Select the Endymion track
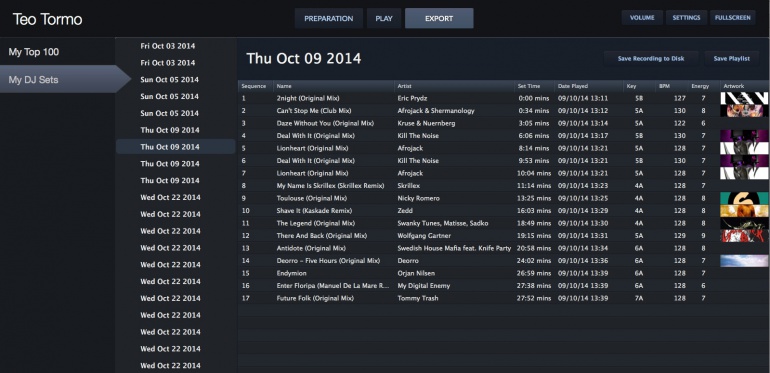Viewport: 770px width, 373px height. [291, 273]
